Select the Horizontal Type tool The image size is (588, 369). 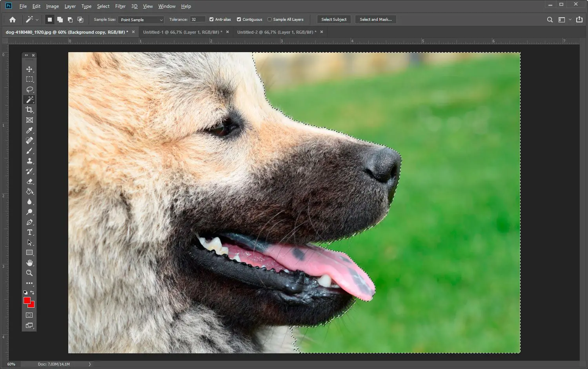pos(29,233)
